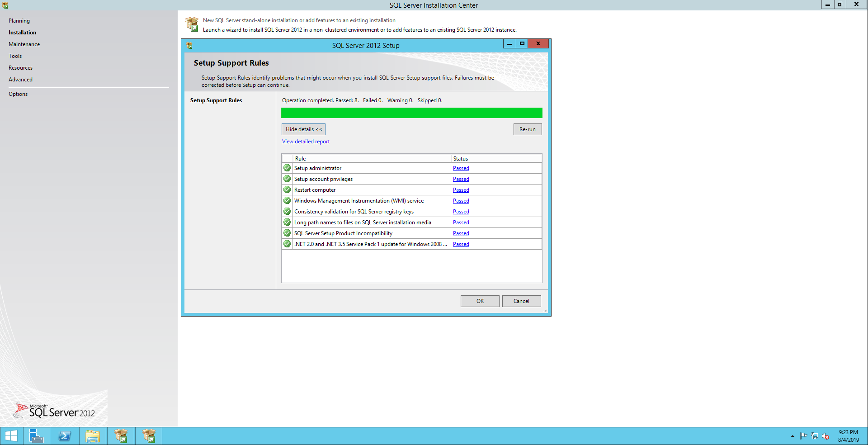Select the Advanced section in sidebar

20,80
